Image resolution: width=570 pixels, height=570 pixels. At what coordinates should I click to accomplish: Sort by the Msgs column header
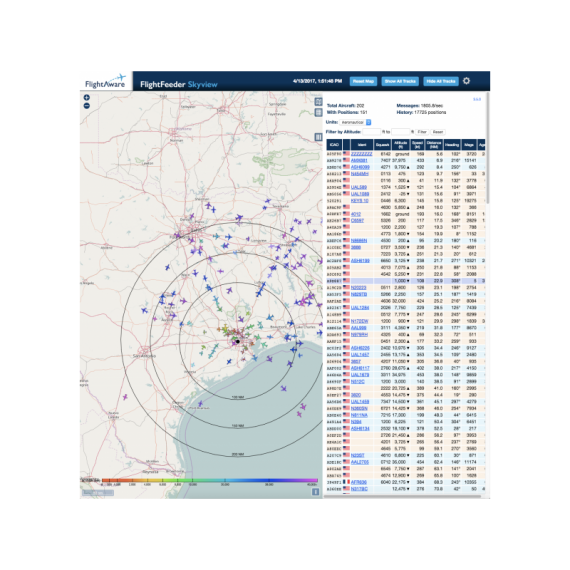tap(469, 145)
